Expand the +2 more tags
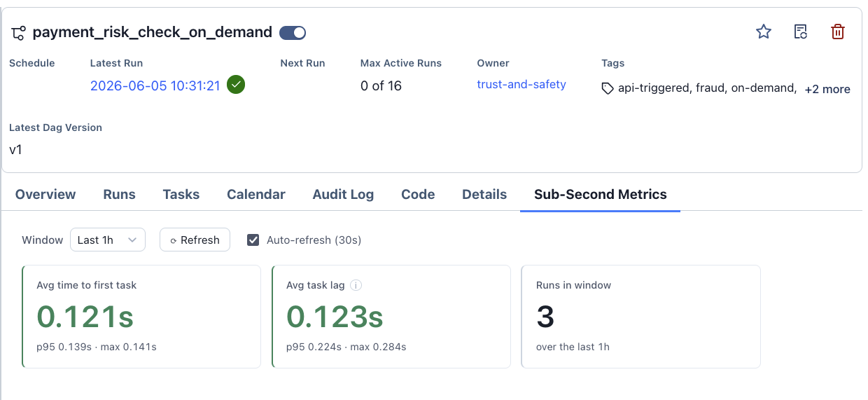The width and height of the screenshot is (868, 400). pyautogui.click(x=827, y=89)
